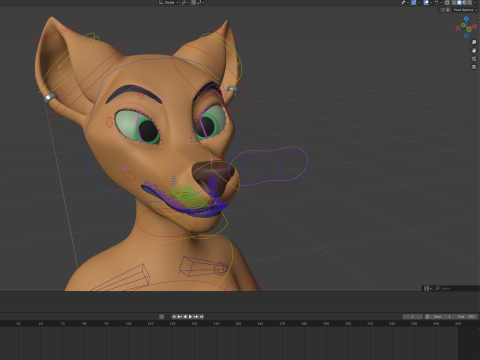Jump to the timeline end frame
This screenshot has height=360, width=480.
click(201, 317)
